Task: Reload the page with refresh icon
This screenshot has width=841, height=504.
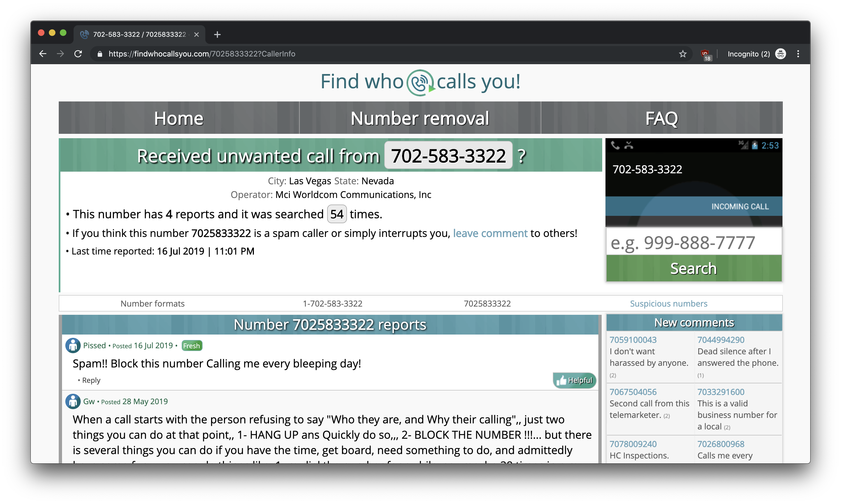Action: point(78,54)
